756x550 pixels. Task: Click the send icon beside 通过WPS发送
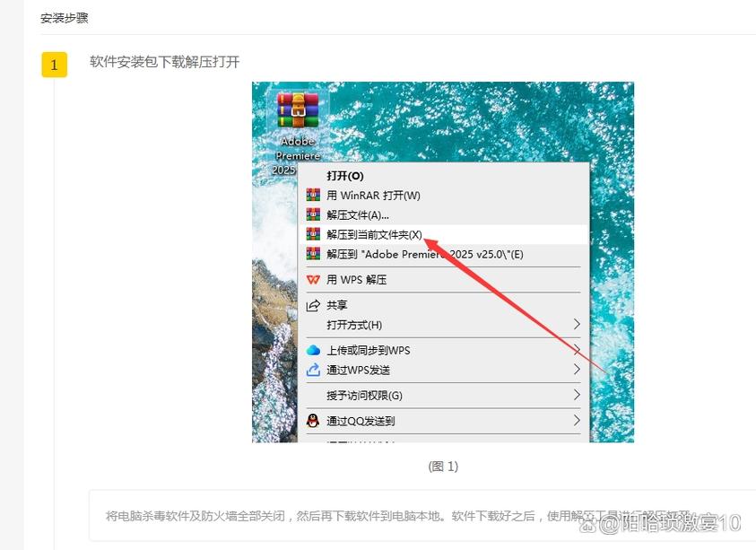[313, 370]
